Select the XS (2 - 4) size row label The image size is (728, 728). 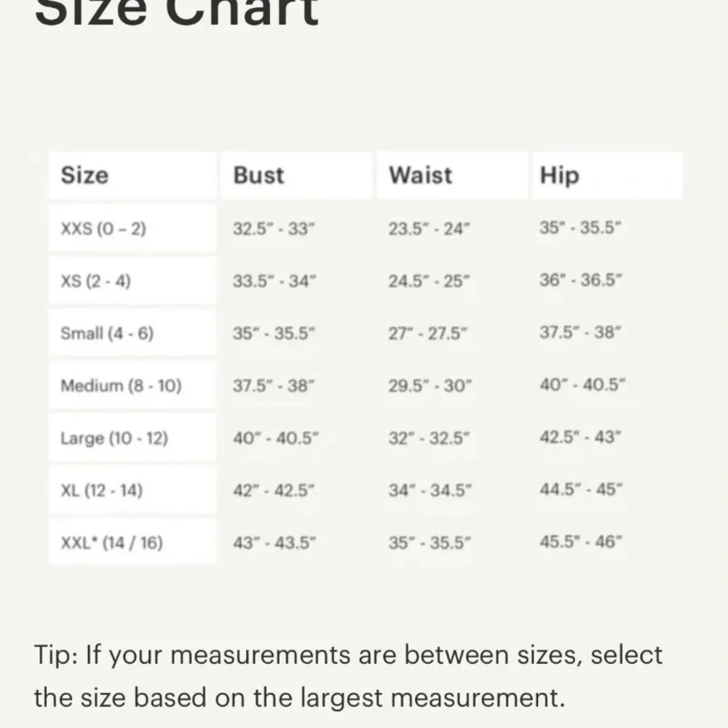tap(95, 281)
